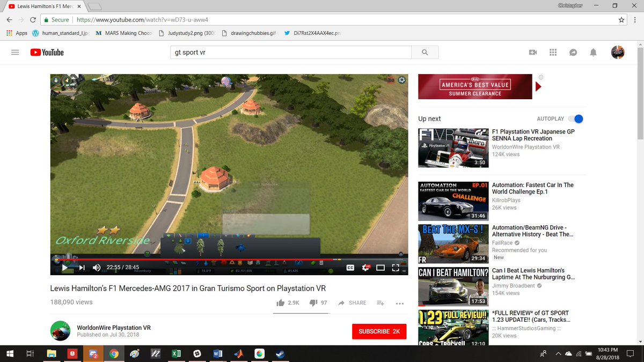Skip to the next video
This screenshot has width=644, height=362.
(x=82, y=267)
